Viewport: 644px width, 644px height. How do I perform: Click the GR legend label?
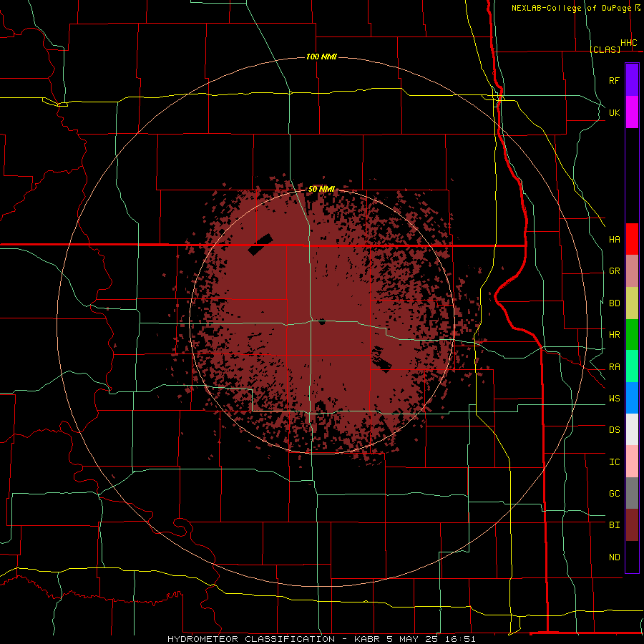pyautogui.click(x=614, y=271)
